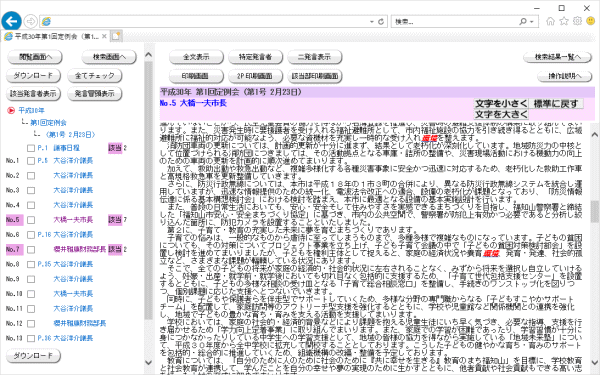Image resolution: width=600 pixels, height=375 pixels.
Task: Tick the No.3 row checkbox
Action: coord(31,190)
